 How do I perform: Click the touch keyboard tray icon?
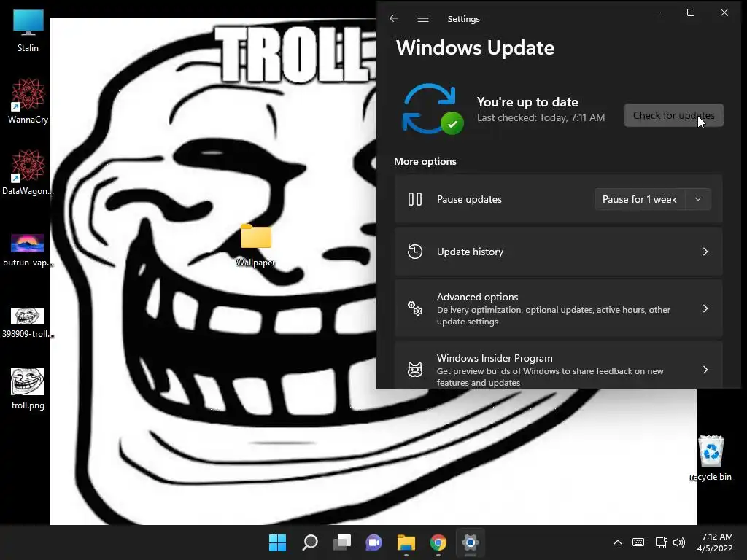638,542
